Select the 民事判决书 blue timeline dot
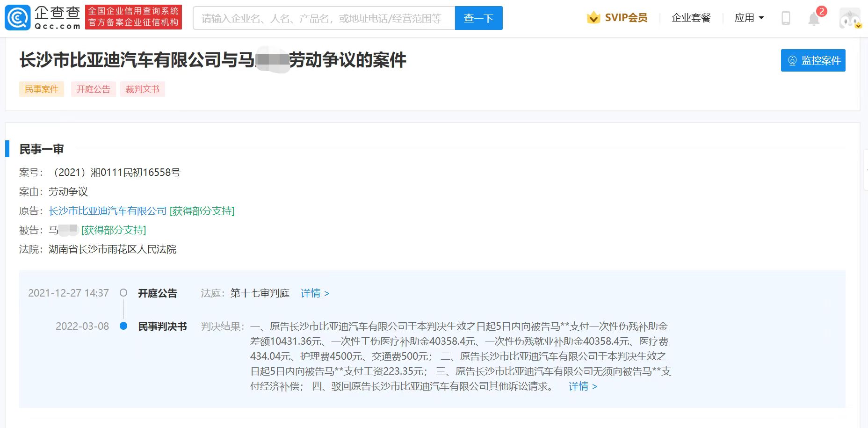The image size is (868, 428). (123, 326)
